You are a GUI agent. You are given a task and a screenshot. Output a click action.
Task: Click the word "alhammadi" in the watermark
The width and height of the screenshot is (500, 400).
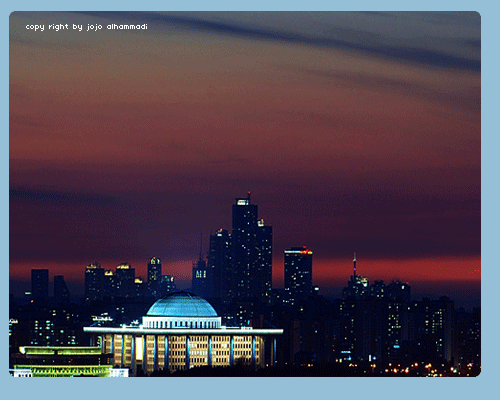tap(127, 26)
